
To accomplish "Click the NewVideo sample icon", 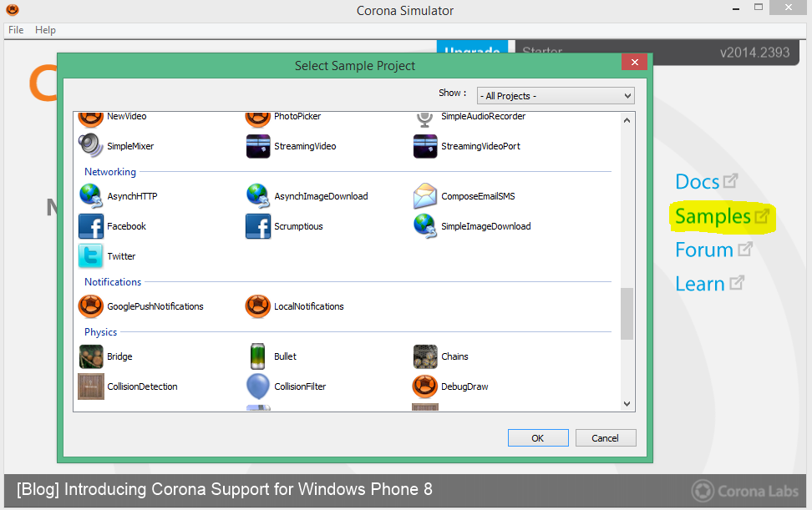I will pos(90,119).
